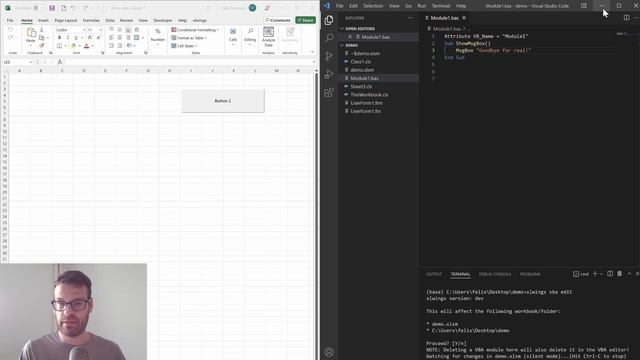Open the VS Code Explorer view icon
The width and height of the screenshot is (640, 360).
tap(329, 20)
